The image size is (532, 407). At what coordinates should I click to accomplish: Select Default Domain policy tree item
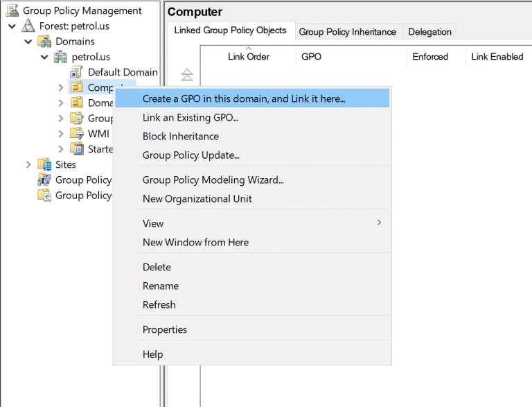123,72
